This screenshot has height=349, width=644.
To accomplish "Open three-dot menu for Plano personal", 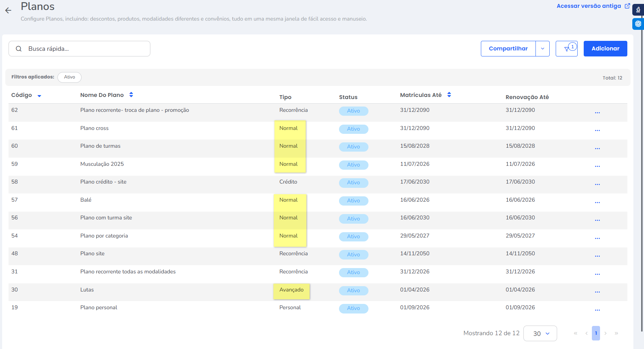I will click(597, 310).
